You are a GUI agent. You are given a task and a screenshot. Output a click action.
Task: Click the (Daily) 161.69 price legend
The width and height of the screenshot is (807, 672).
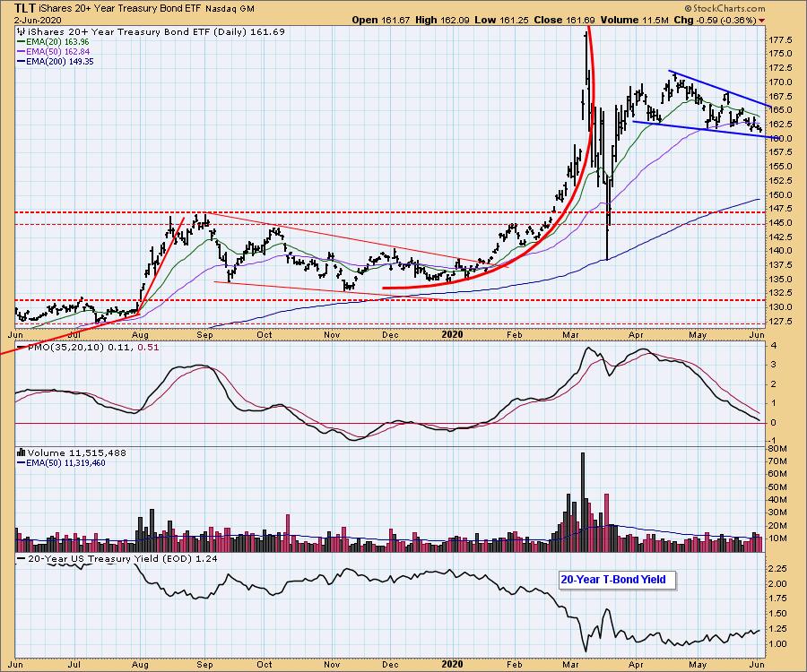(x=248, y=32)
